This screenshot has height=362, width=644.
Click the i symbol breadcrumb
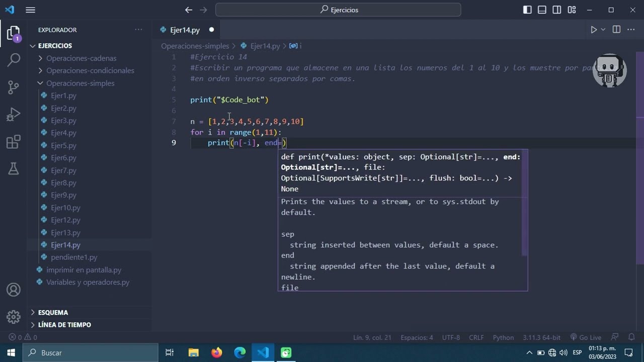pyautogui.click(x=296, y=46)
